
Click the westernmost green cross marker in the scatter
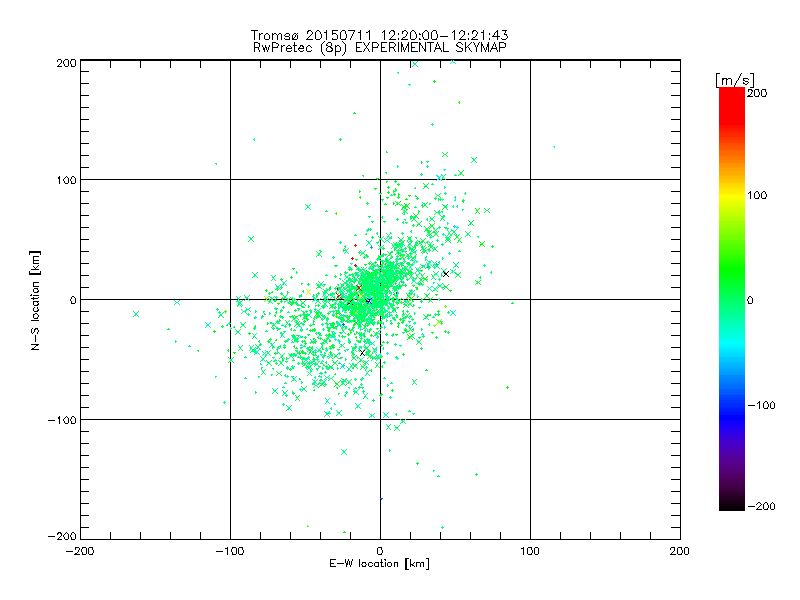point(136,314)
